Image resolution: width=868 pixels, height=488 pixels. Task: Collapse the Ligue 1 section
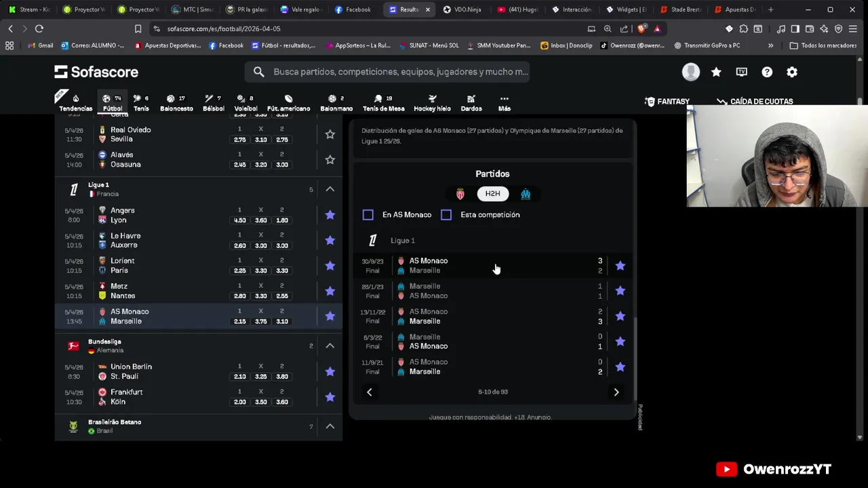pos(330,189)
